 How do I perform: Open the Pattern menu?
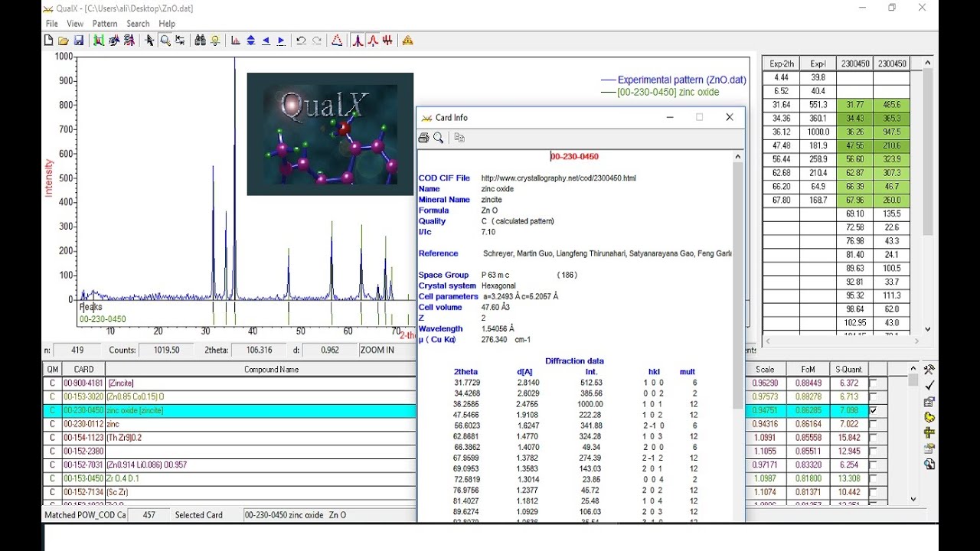(x=105, y=24)
